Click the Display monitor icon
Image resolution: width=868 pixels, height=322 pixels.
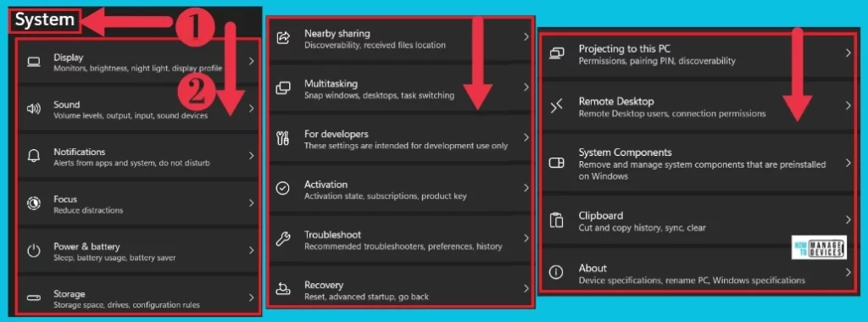pos(33,62)
